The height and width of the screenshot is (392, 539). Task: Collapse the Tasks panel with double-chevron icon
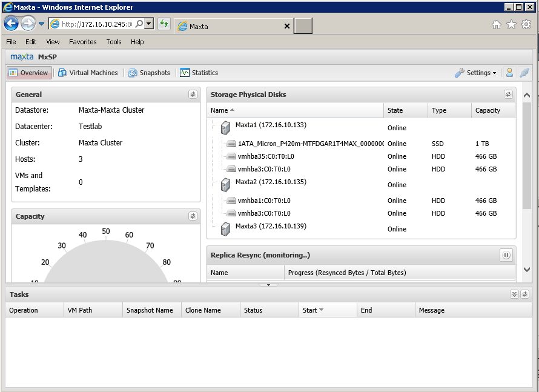[514, 294]
